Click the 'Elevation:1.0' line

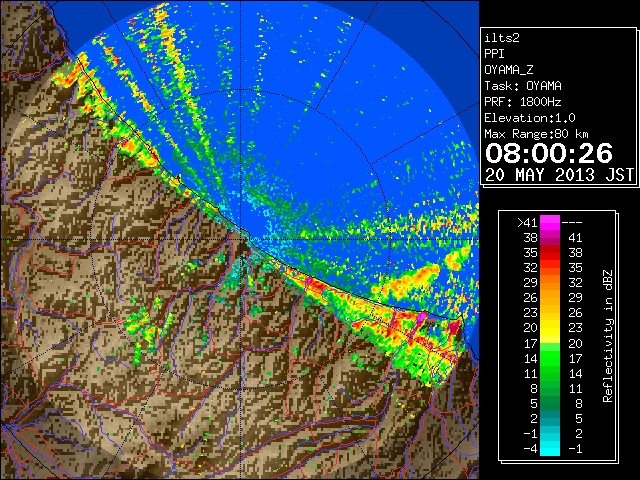click(530, 118)
